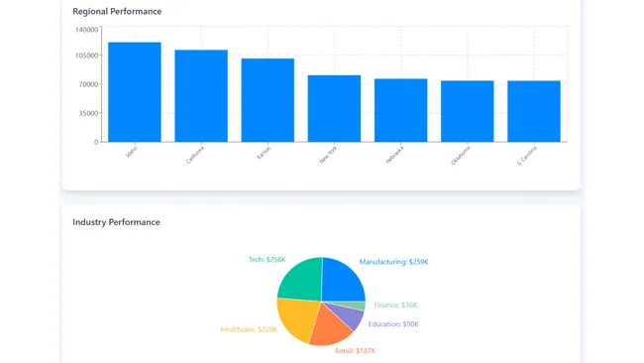Click the Industry Performance heading
Screen dimensions: 644x363
click(116, 222)
